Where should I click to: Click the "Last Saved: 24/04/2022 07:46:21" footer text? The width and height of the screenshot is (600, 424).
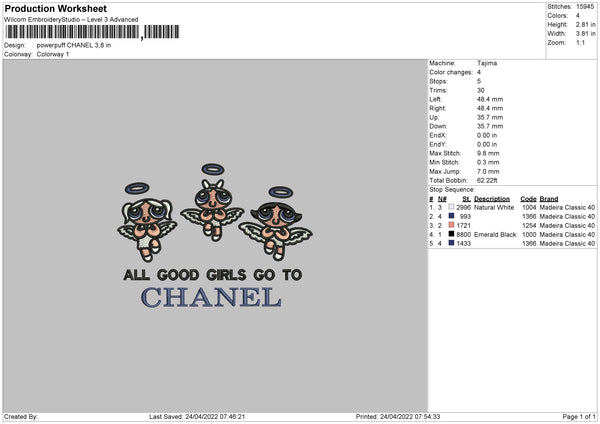tap(197, 416)
